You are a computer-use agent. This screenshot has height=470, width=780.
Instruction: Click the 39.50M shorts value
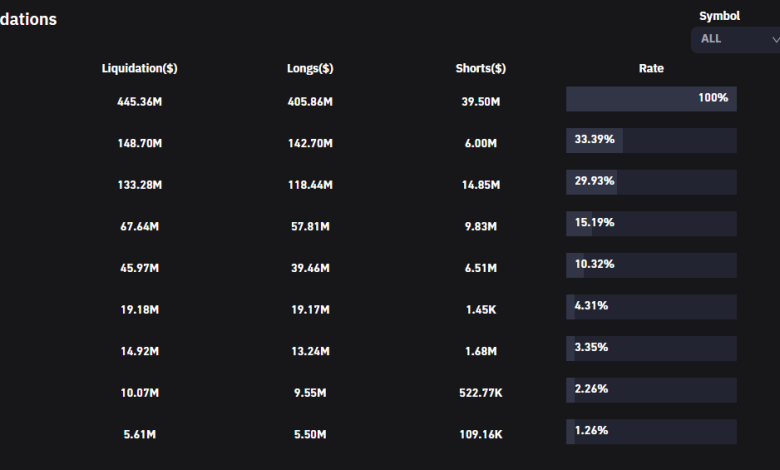point(480,102)
